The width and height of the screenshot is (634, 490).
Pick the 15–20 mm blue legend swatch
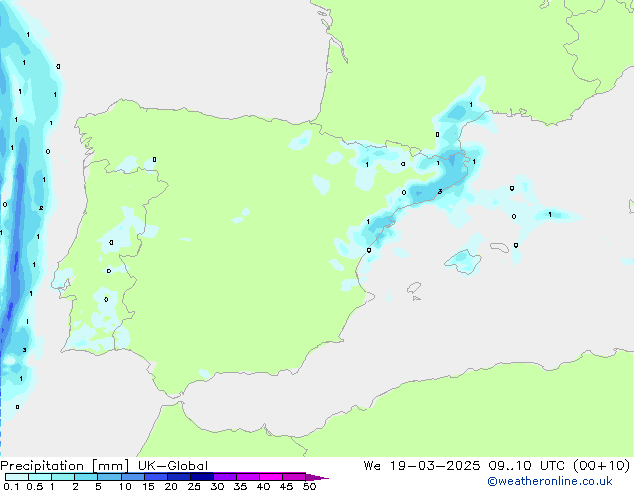(x=155, y=477)
